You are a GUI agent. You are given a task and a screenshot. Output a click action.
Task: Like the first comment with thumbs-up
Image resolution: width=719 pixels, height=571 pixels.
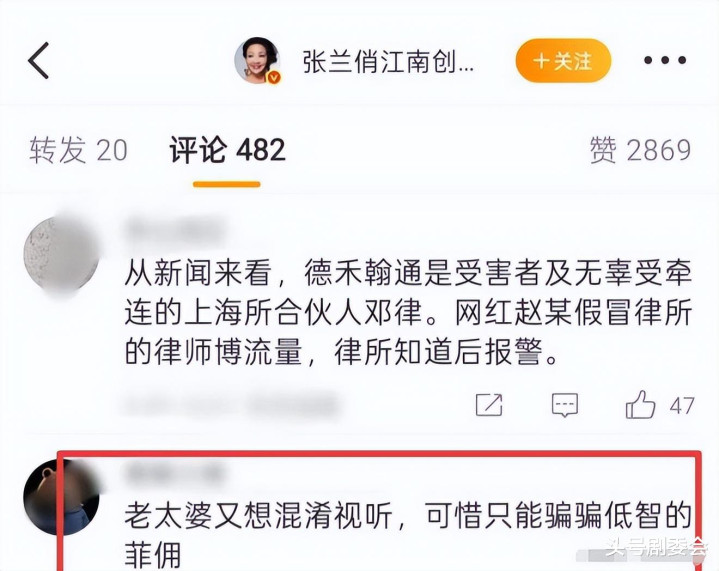pyautogui.click(x=640, y=405)
